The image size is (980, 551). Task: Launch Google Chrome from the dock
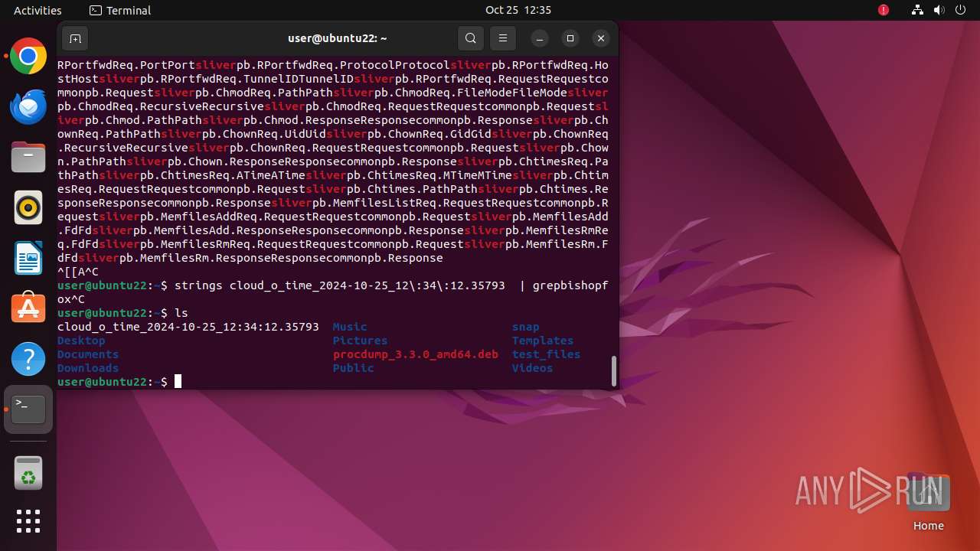tap(28, 56)
